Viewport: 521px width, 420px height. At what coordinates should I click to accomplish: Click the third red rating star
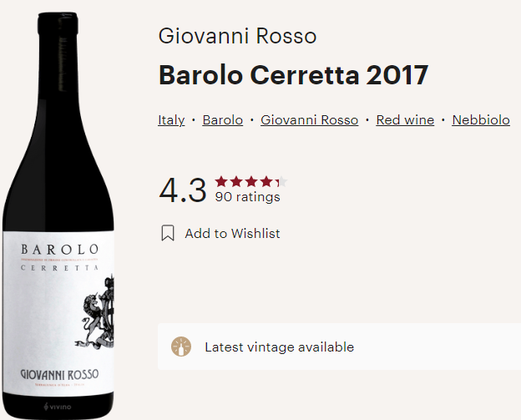251,182
